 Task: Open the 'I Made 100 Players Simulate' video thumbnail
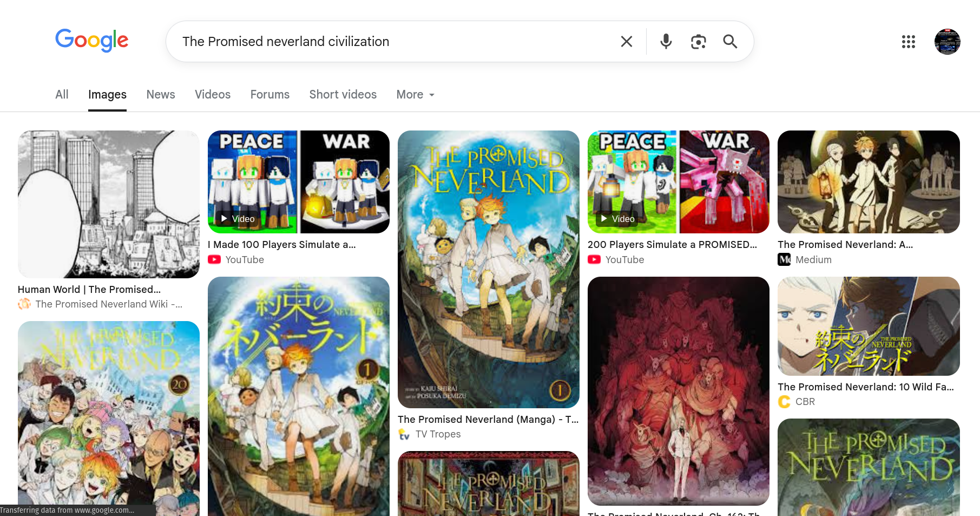pyautogui.click(x=299, y=182)
